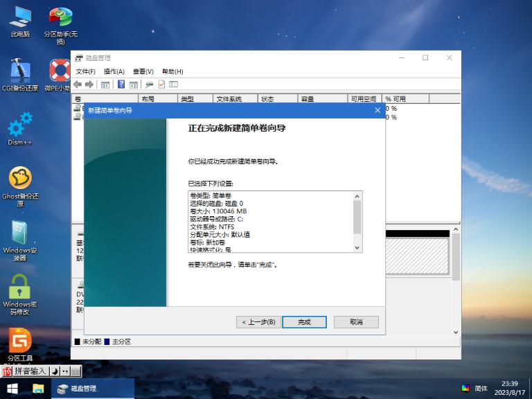The height and width of the screenshot is (399, 532).
Task: Open the Windows安装器 desktop icon
Action: [x=19, y=239]
